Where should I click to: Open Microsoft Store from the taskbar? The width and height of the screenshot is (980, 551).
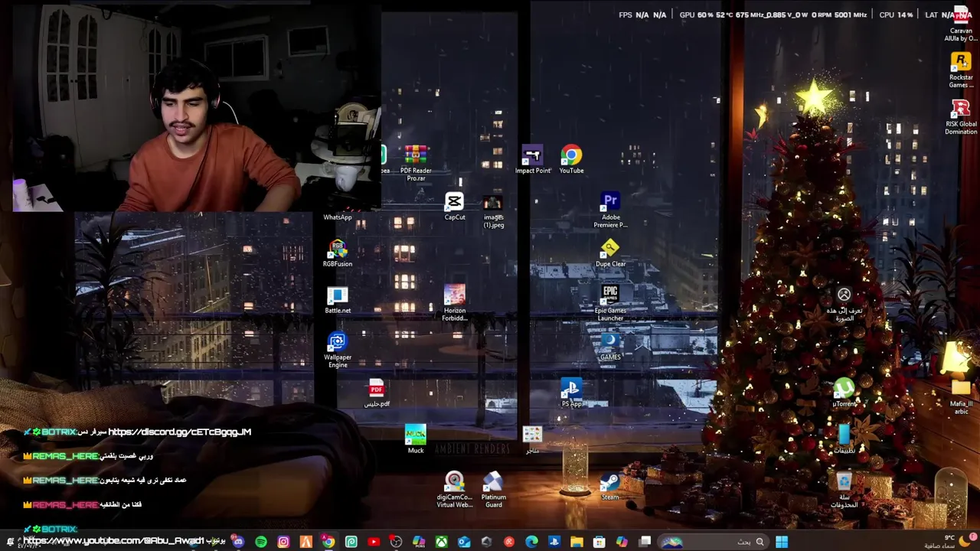(x=599, y=542)
